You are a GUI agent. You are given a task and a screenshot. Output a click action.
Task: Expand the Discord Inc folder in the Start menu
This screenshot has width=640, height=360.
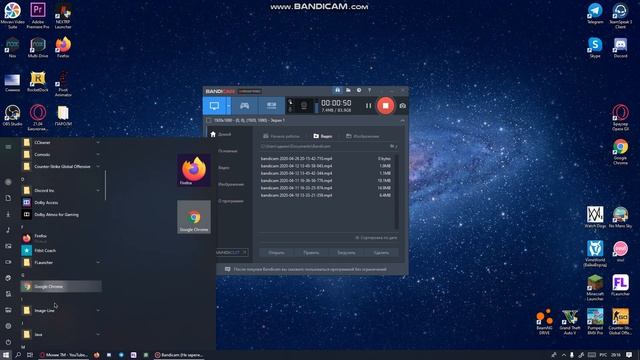click(x=61, y=191)
